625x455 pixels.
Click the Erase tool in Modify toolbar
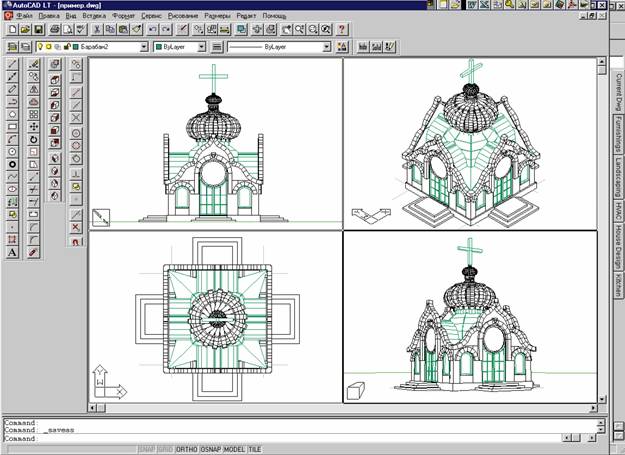coord(33,63)
